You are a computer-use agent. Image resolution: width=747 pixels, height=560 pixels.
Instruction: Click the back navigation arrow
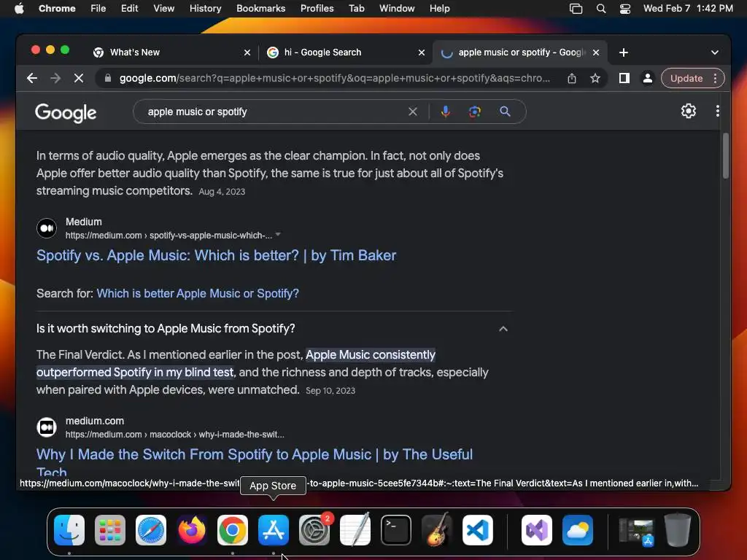(32, 78)
